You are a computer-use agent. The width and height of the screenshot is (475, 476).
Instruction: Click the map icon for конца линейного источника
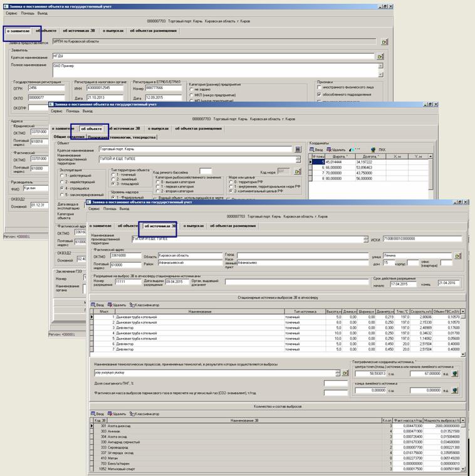[454, 390]
